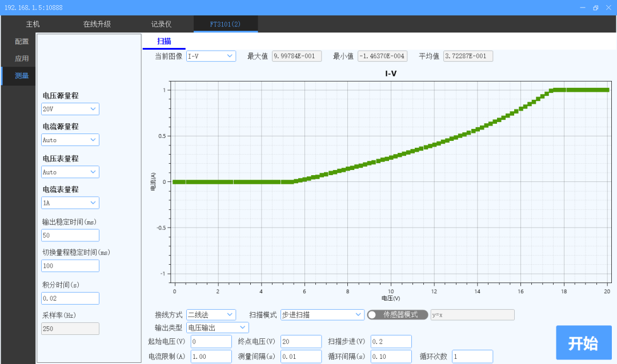Viewport: 617px width, 364px height.
Task: Click the 测量间隔 input field
Action: [x=301, y=357]
